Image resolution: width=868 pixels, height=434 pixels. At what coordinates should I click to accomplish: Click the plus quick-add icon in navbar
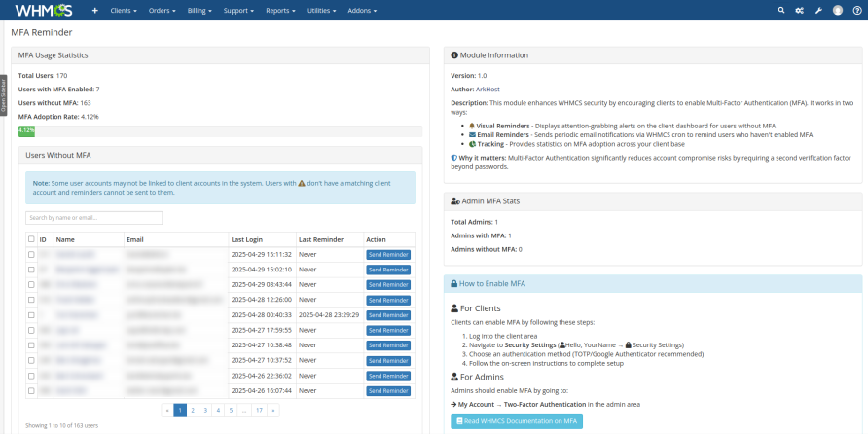click(95, 10)
